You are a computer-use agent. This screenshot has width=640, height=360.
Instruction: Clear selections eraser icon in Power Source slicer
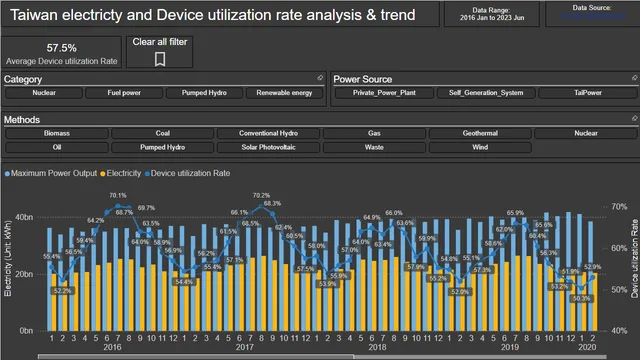point(634,78)
